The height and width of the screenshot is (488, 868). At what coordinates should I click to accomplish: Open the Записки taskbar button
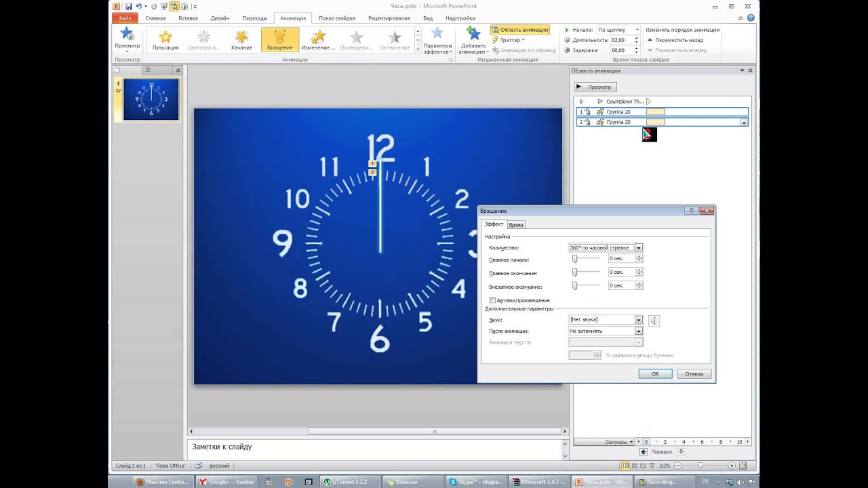(412, 482)
